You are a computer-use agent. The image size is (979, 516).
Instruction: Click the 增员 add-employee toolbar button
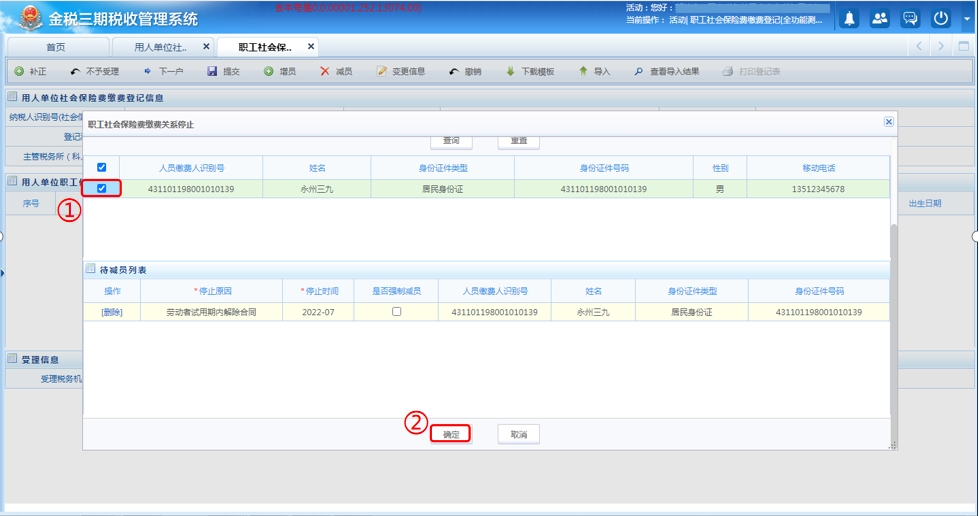click(x=280, y=72)
